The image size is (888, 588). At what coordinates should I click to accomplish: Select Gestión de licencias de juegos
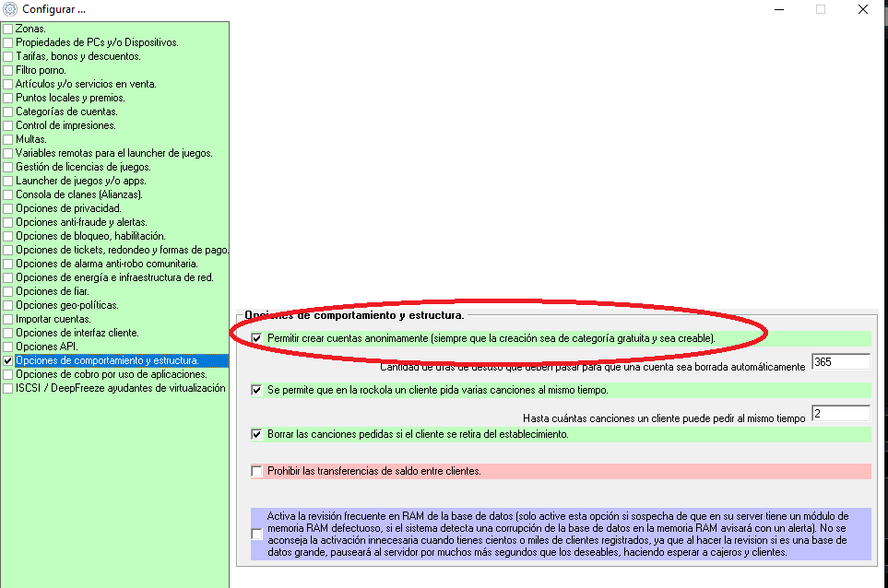coord(83,167)
